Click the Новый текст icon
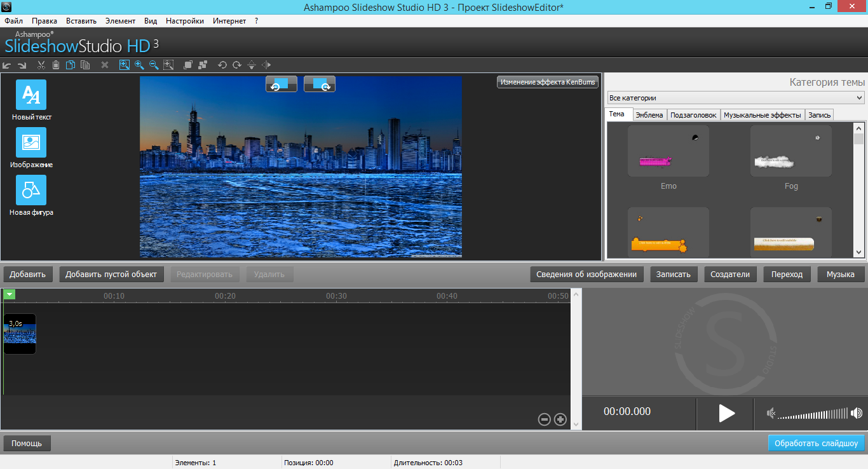 (x=31, y=95)
